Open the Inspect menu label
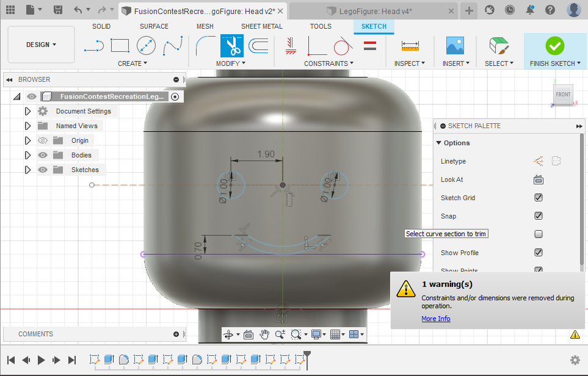588x376 pixels. 410,63
